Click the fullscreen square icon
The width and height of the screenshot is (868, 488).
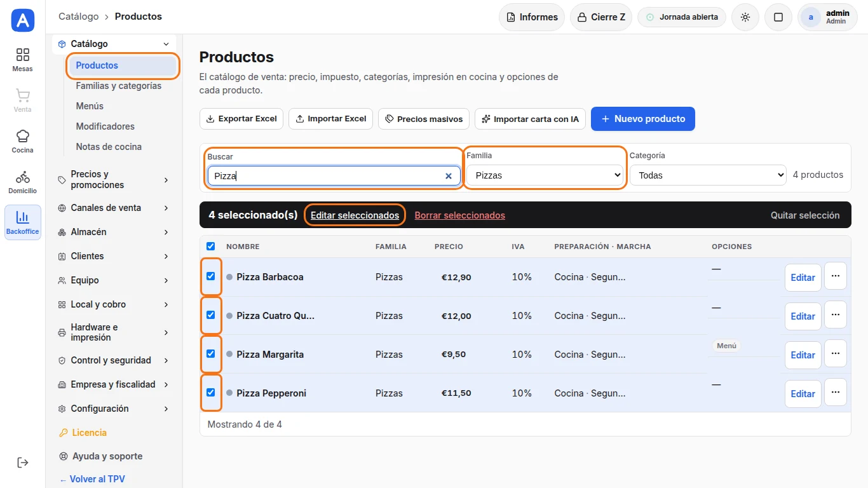pyautogui.click(x=778, y=17)
